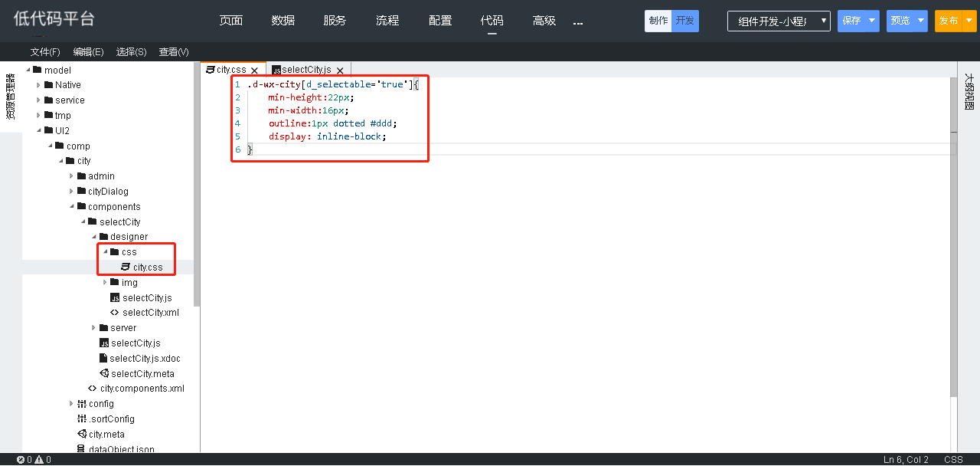Image resolution: width=980 pixels, height=466 pixels.
Task: Collapse the css folder
Action: (x=106, y=252)
